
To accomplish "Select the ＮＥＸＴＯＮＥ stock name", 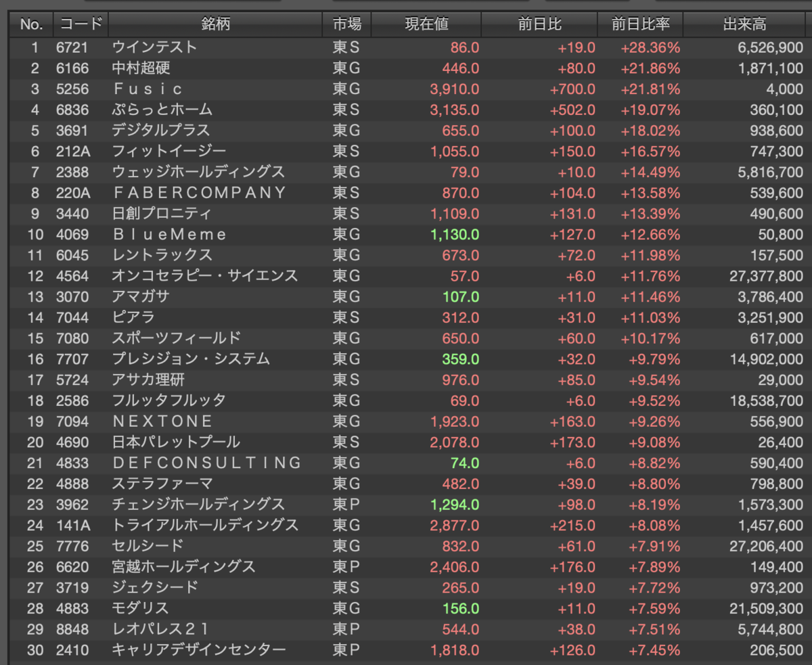I will coord(162,421).
